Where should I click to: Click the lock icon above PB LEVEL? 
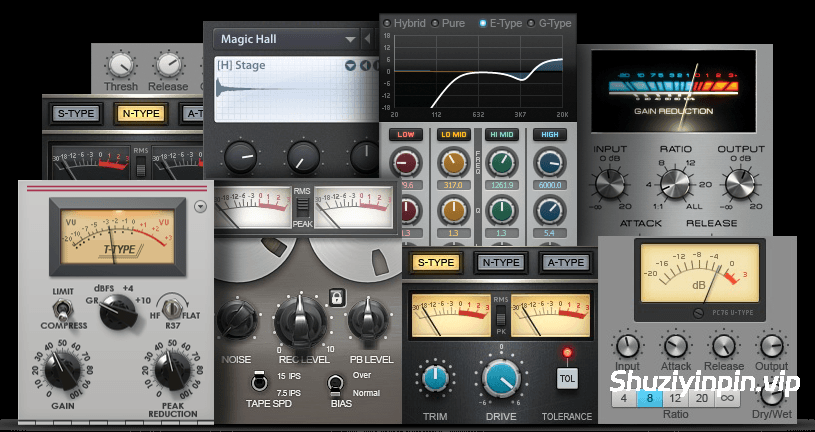tap(336, 297)
